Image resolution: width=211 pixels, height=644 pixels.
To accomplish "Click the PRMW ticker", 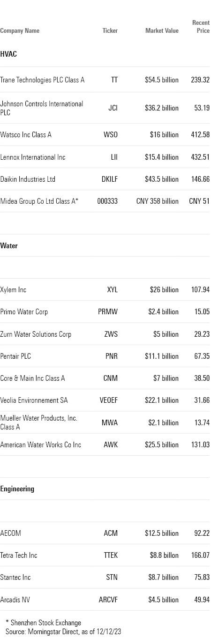I will point(108,312).
